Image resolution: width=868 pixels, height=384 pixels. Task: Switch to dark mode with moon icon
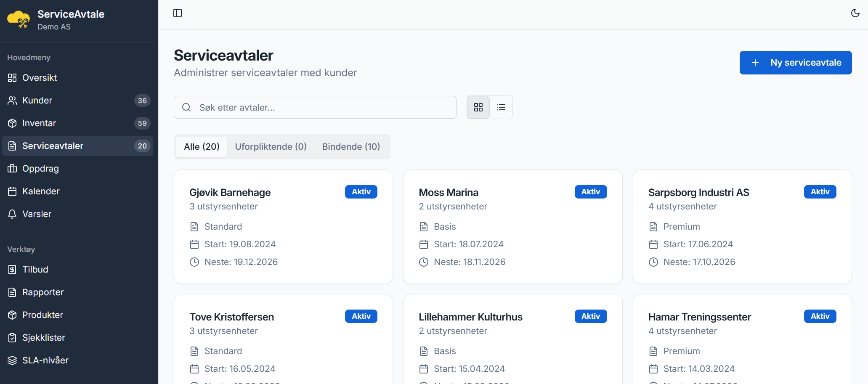[x=855, y=13]
